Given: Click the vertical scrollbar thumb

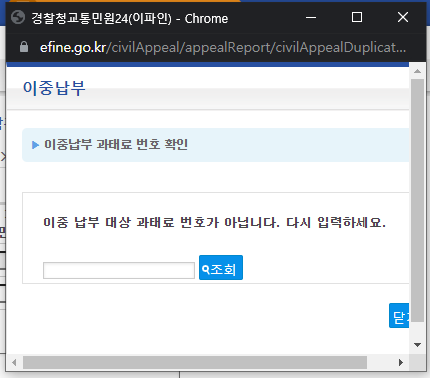Looking at the screenshot, I should click(417, 200).
